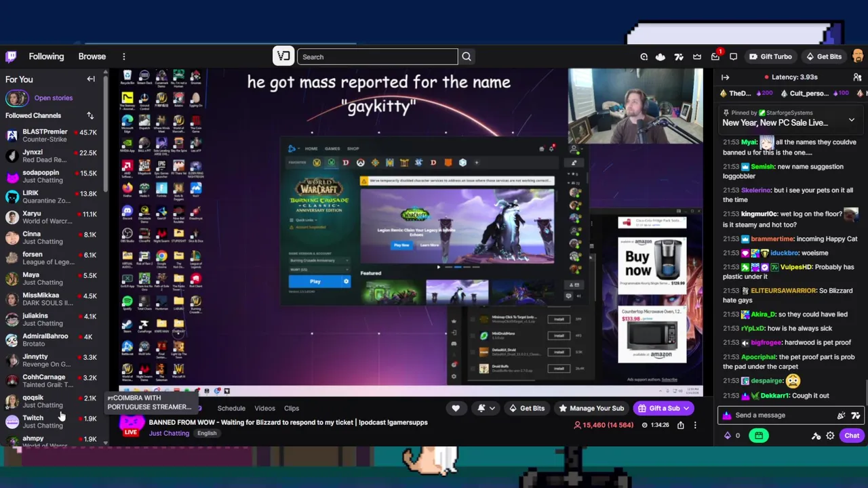Viewport: 868px width, 488px height.
Task: Open Jinnytty channel in sidebar
Action: coord(52,360)
